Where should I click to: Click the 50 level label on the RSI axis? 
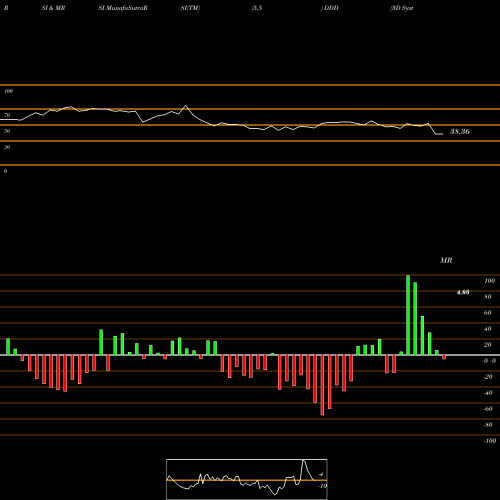click(7, 131)
